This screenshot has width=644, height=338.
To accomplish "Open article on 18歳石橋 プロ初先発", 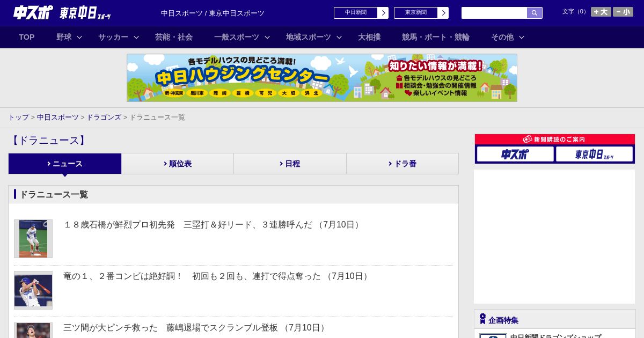I will tap(213, 225).
